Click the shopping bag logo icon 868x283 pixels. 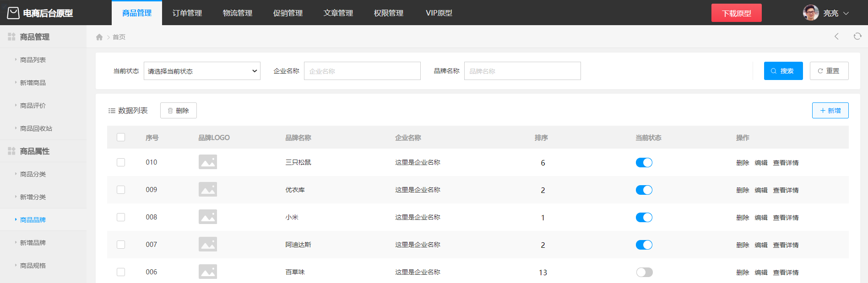(13, 13)
